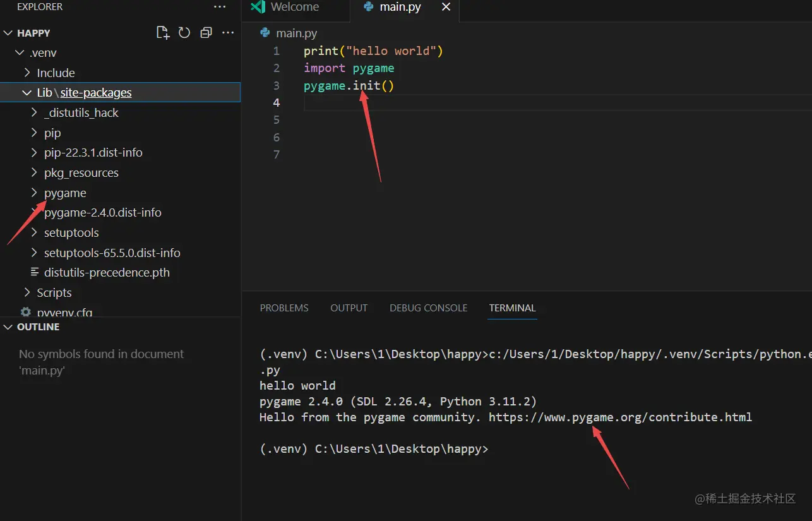Image resolution: width=812 pixels, height=521 pixels.
Task: Expand the setuptools-65.5.0.dist-info folder
Action: tap(35, 253)
